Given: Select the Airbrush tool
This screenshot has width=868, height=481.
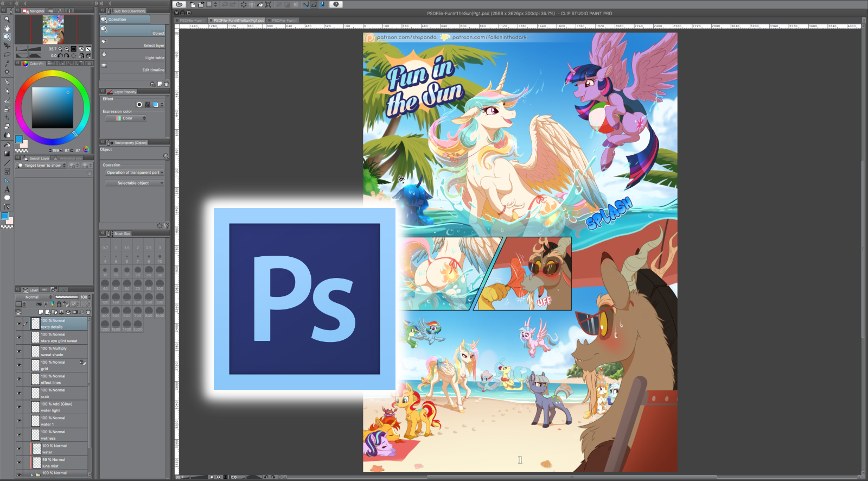Looking at the screenshot, I should [x=7, y=109].
